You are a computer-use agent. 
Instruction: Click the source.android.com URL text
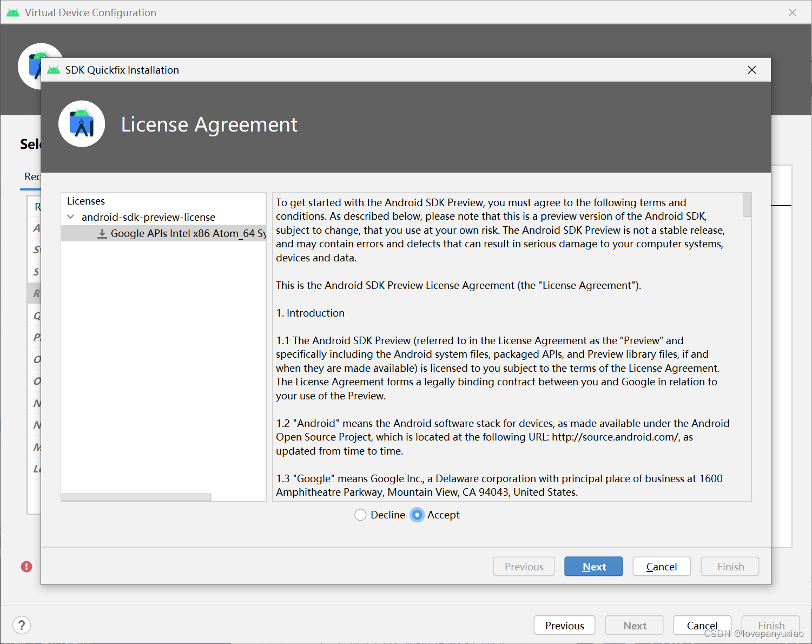click(x=615, y=437)
